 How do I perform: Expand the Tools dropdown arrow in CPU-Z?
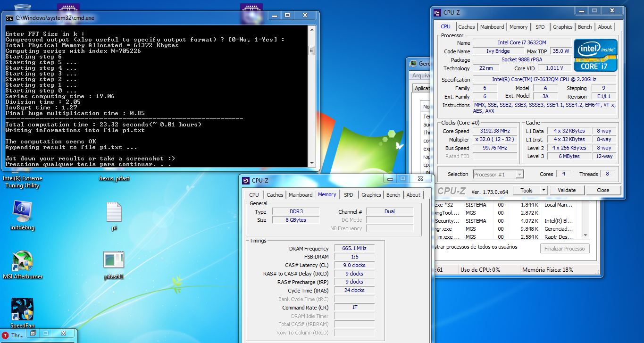(543, 190)
